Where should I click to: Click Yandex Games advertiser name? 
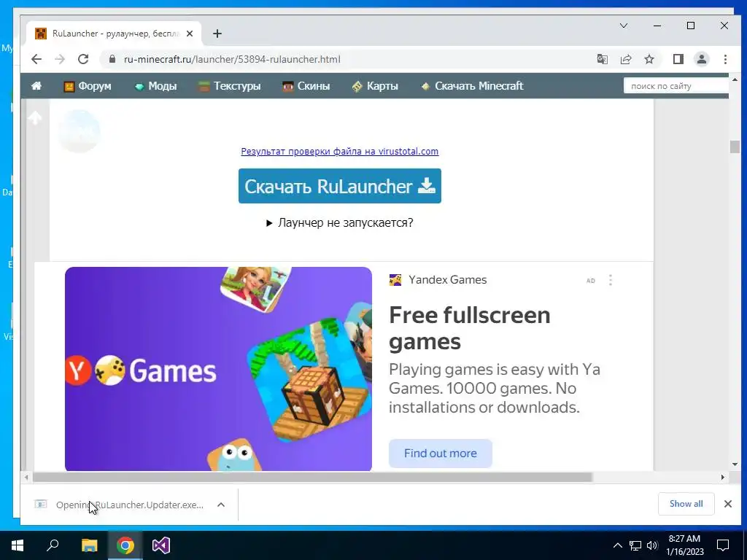[x=447, y=279]
